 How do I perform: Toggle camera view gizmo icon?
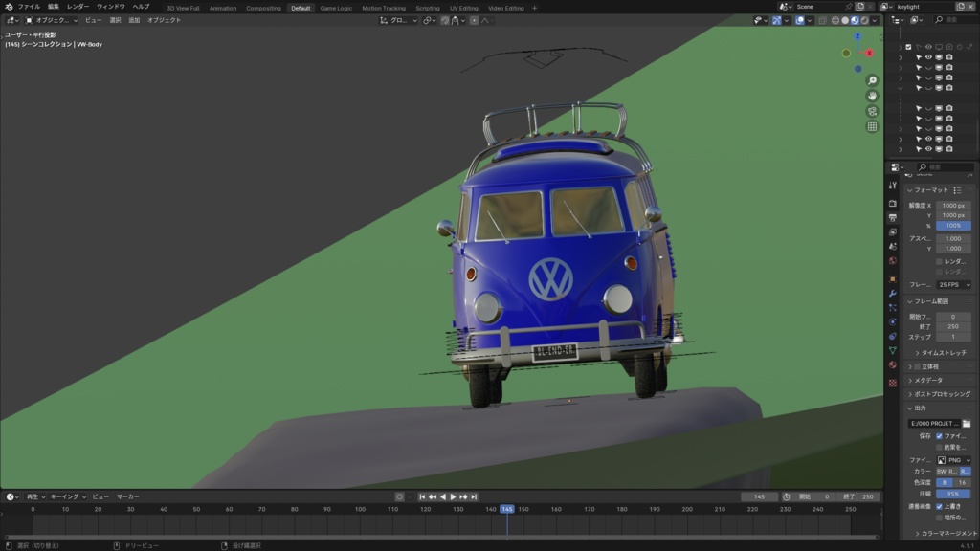pyautogui.click(x=872, y=111)
